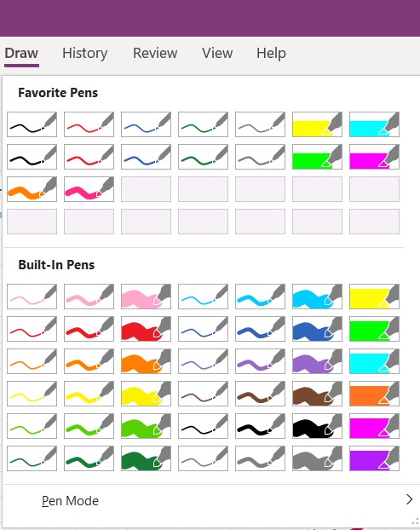
Task: Select the orange built-in highlighter
Action: [x=374, y=394]
